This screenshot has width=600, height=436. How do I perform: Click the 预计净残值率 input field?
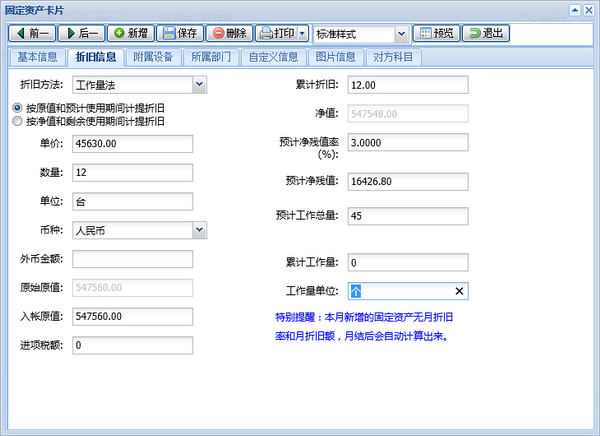point(408,142)
